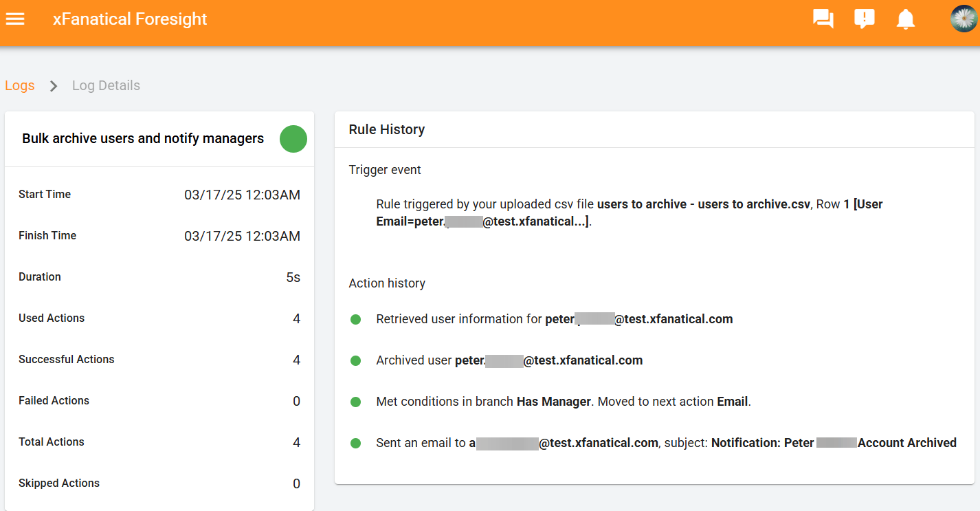This screenshot has height=511, width=980.
Task: Click the Finish Time label
Action: (x=47, y=236)
